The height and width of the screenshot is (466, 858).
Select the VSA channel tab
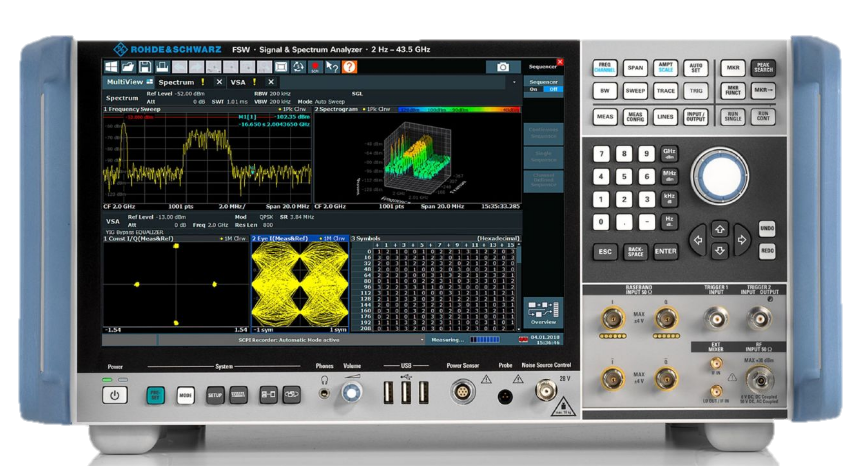(238, 82)
